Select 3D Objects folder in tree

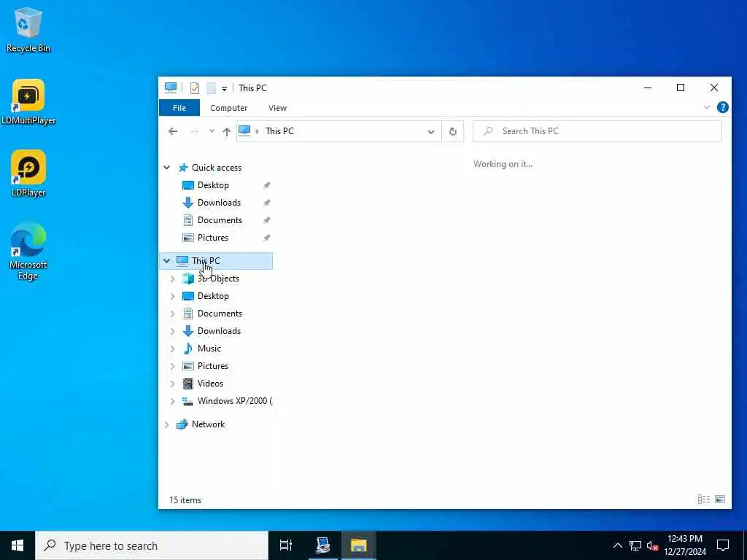click(x=218, y=279)
